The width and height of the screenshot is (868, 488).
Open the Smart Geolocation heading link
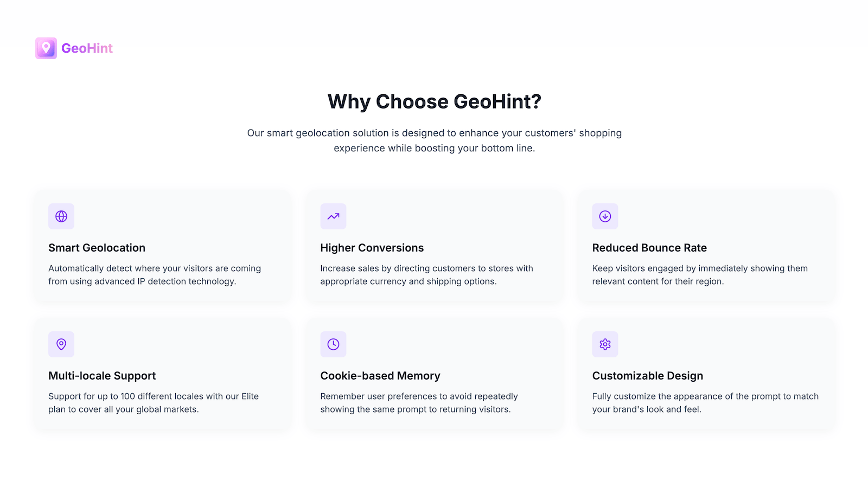click(x=97, y=248)
